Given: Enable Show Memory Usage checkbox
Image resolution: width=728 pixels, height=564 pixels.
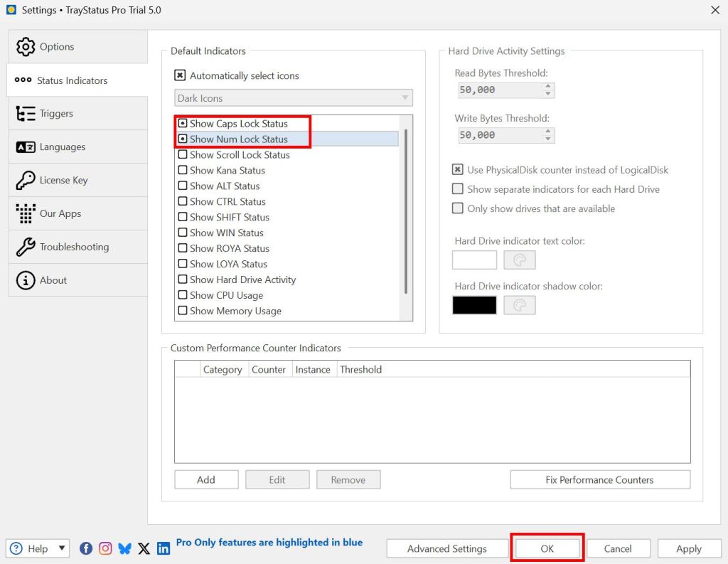Looking at the screenshot, I should click(x=183, y=310).
